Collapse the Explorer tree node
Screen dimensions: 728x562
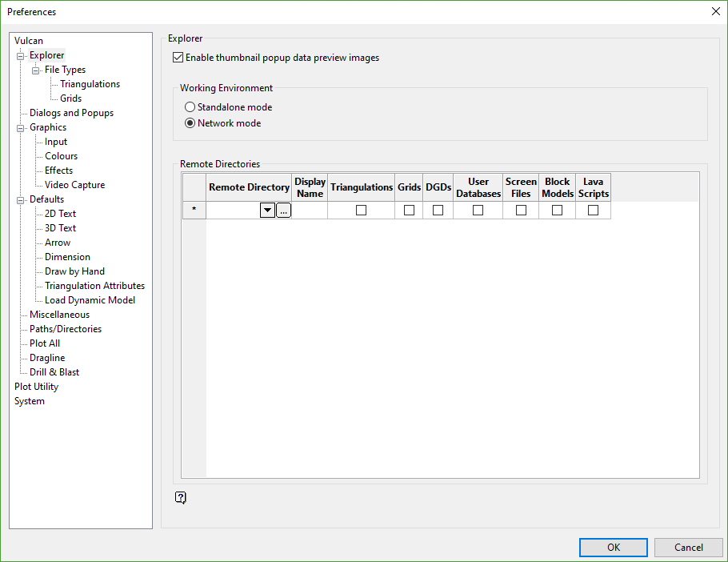(x=21, y=56)
